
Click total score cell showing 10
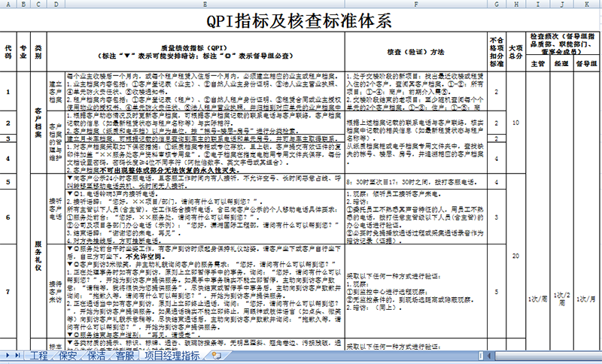pos(516,123)
